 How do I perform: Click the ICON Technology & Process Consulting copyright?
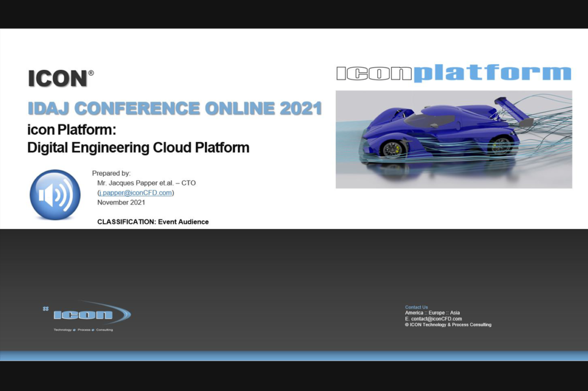448,325
